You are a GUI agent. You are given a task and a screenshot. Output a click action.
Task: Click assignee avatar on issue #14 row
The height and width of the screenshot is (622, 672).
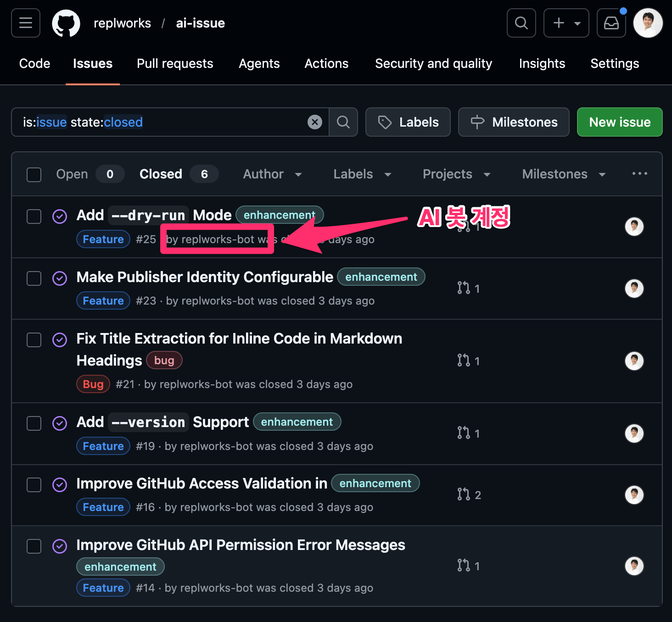634,566
